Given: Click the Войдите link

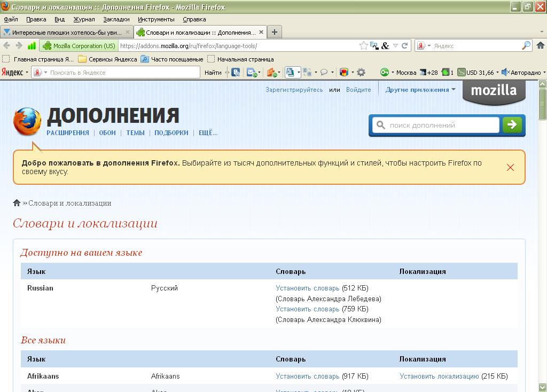Looking at the screenshot, I should click(x=358, y=90).
